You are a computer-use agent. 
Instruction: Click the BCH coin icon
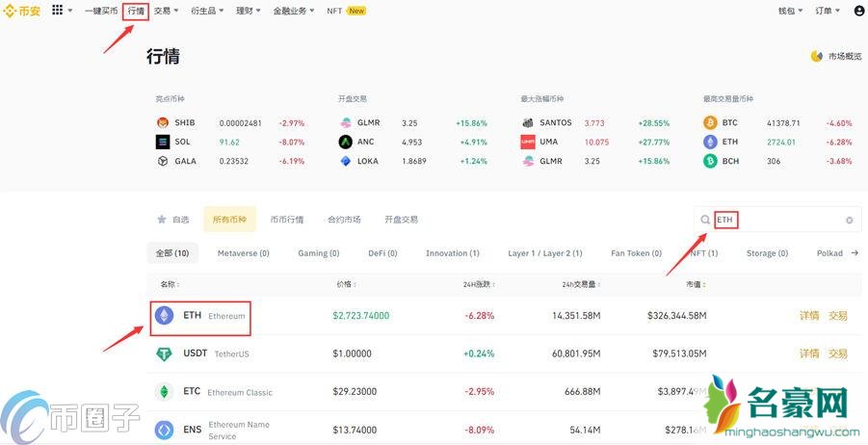coord(710,161)
